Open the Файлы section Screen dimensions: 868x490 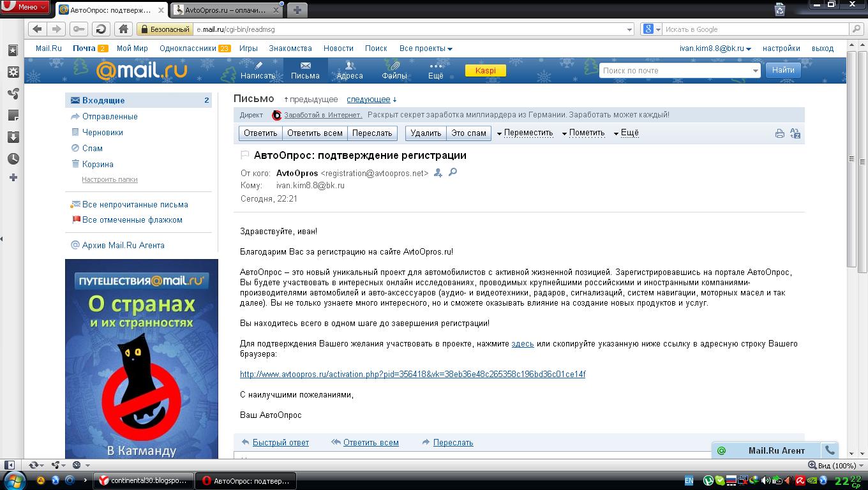394,70
